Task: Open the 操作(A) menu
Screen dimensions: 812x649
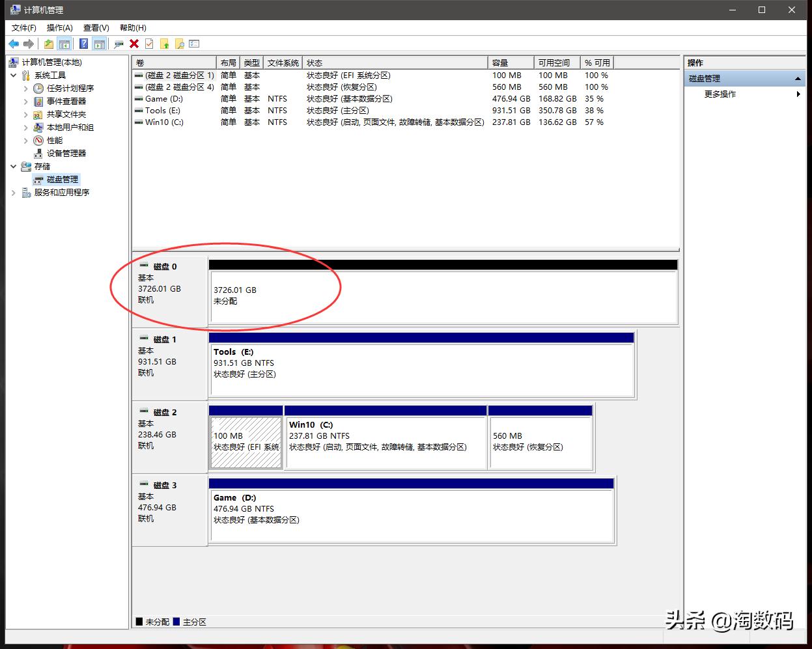Action: click(60, 27)
